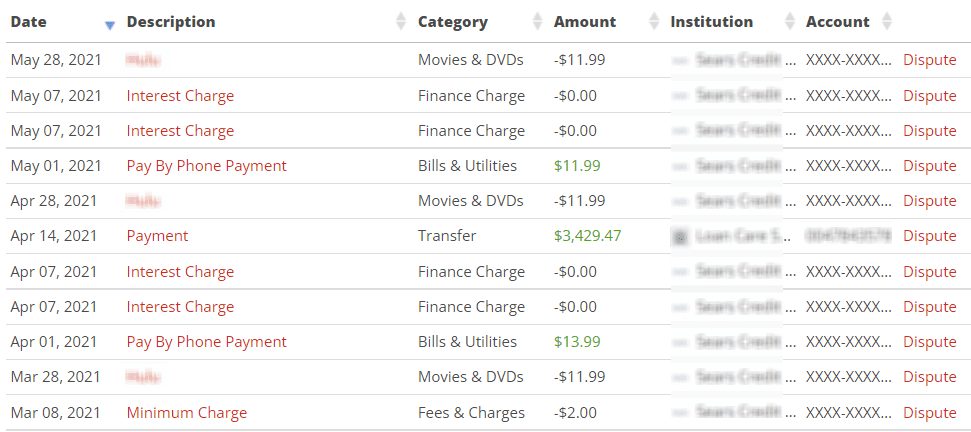
Task: Click the $11.99 amount on May 01
Action: 577,166
